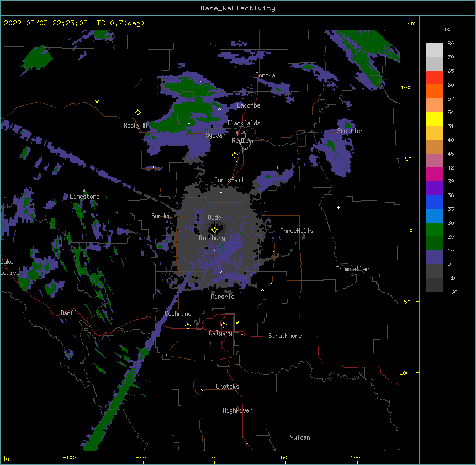This screenshot has height=465, width=476.
Task: Click the light gray 70–80 dBZ swatch
Action: pos(434,50)
